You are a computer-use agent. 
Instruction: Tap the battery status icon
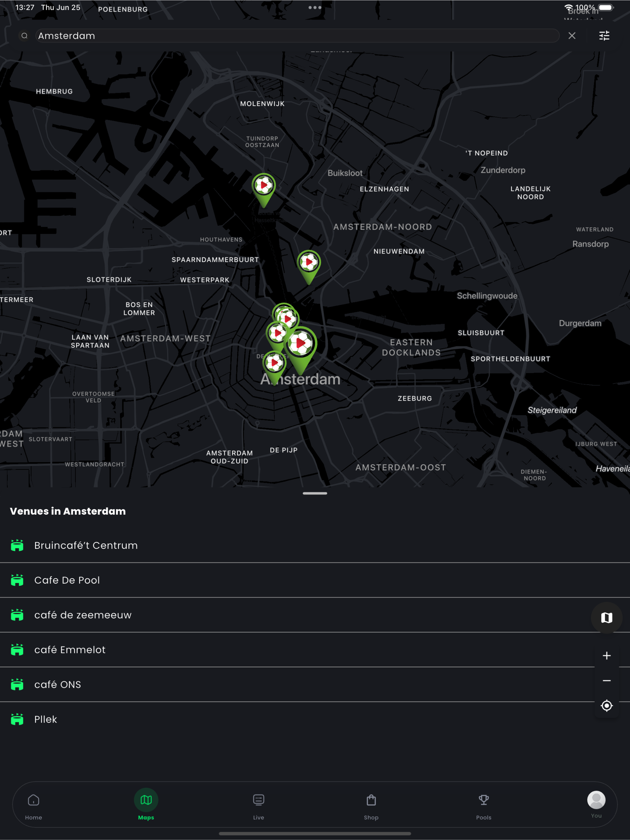(x=606, y=8)
